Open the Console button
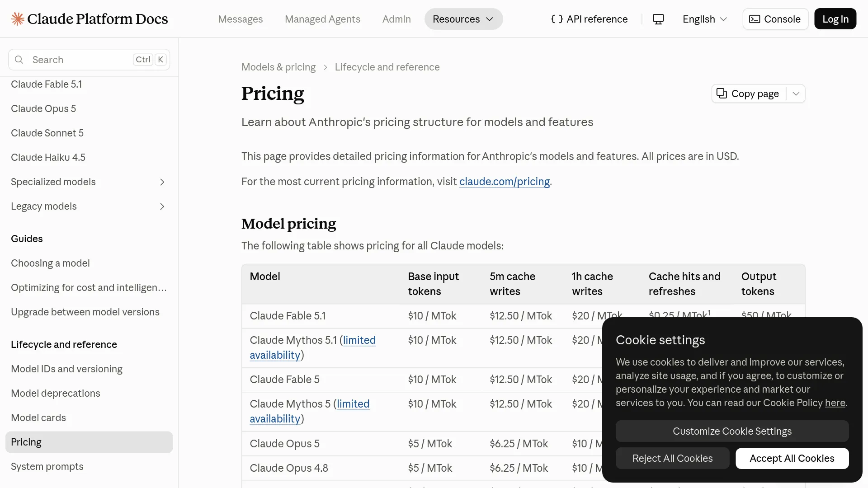Screen dimensions: 868x488 [x=775, y=19]
